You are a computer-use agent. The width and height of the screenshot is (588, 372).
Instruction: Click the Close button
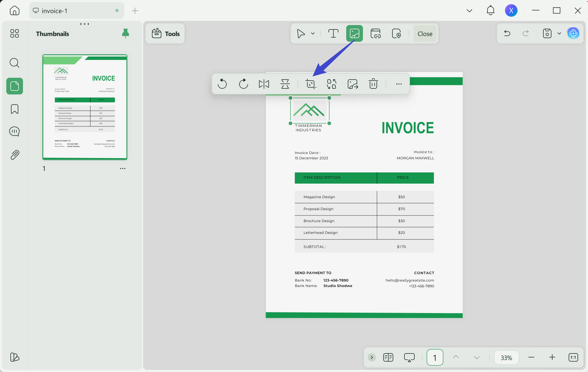click(x=425, y=34)
